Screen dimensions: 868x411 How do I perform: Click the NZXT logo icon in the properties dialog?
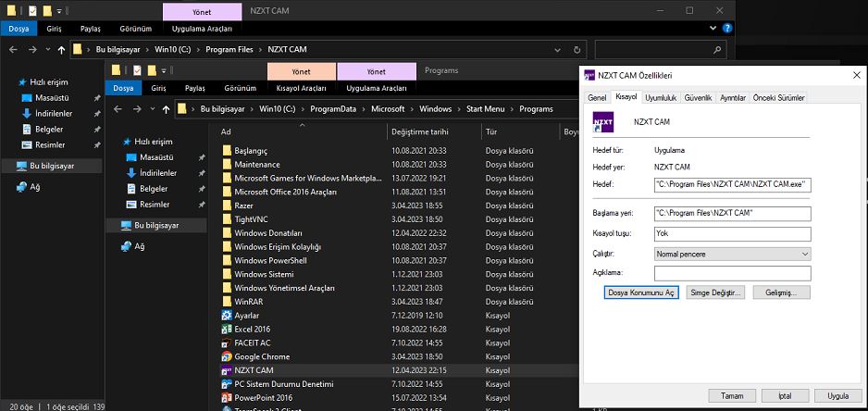point(602,122)
